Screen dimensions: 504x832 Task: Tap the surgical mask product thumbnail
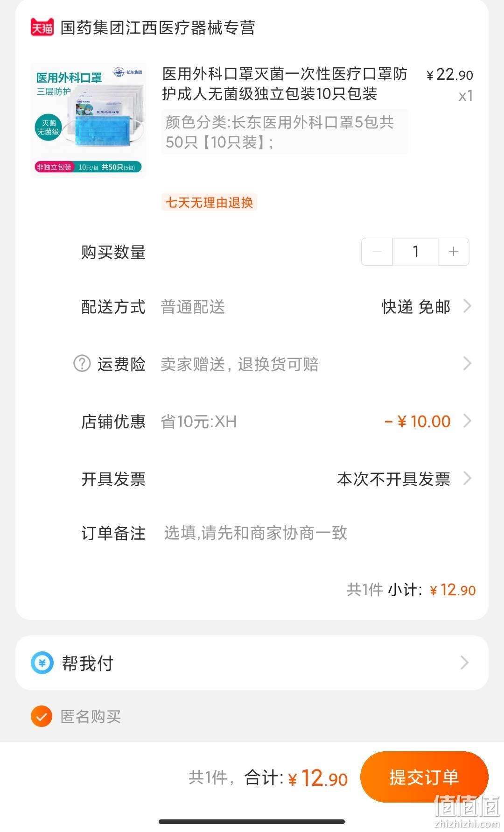pyautogui.click(x=89, y=120)
